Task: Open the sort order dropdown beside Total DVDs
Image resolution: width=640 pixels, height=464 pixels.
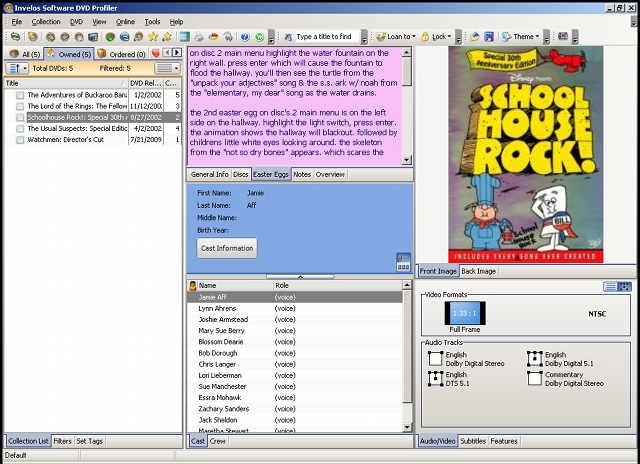Action: (18, 68)
